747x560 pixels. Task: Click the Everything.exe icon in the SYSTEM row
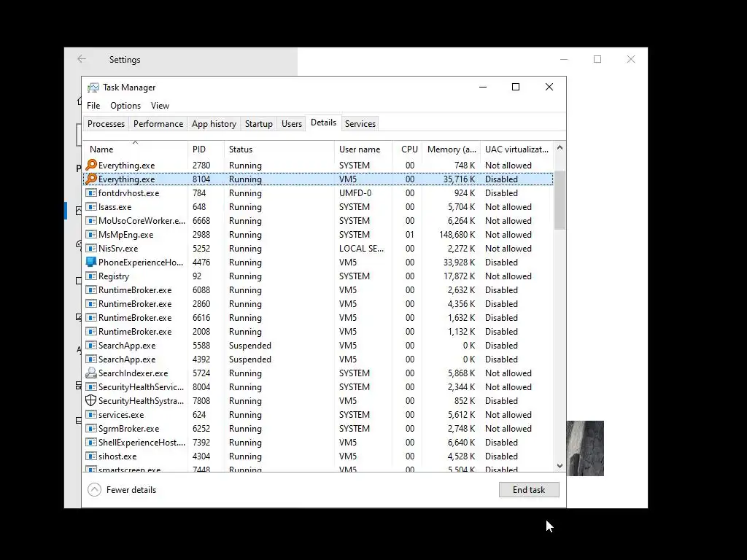coord(91,166)
